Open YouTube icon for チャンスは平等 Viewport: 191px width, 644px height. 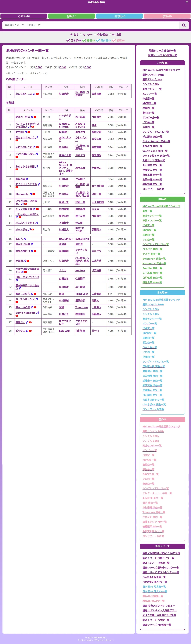click(x=37, y=209)
